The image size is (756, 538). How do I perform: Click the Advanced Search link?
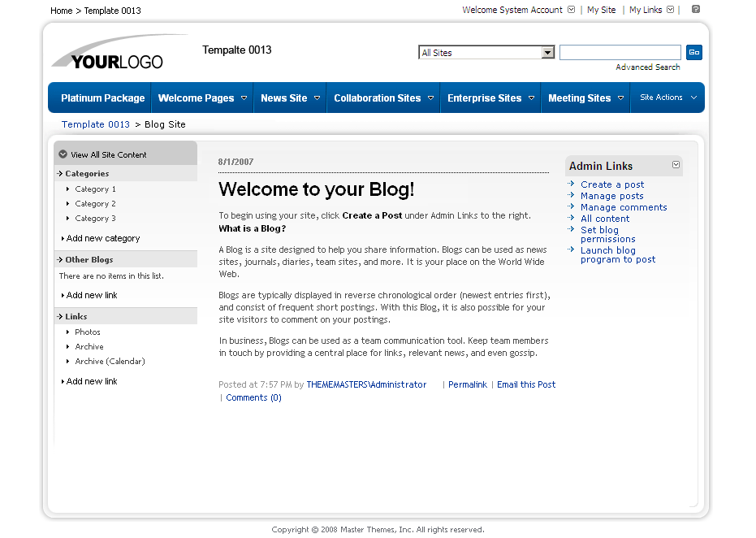tap(647, 65)
